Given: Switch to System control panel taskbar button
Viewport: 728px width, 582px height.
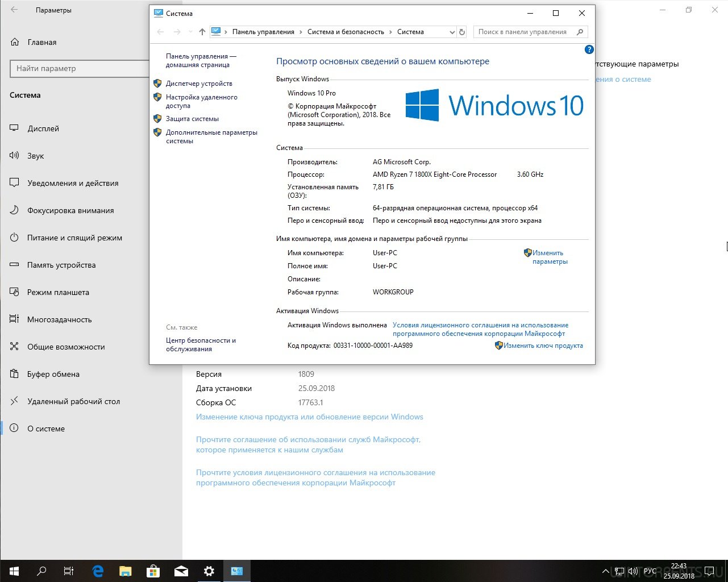Looking at the screenshot, I should tap(237, 571).
